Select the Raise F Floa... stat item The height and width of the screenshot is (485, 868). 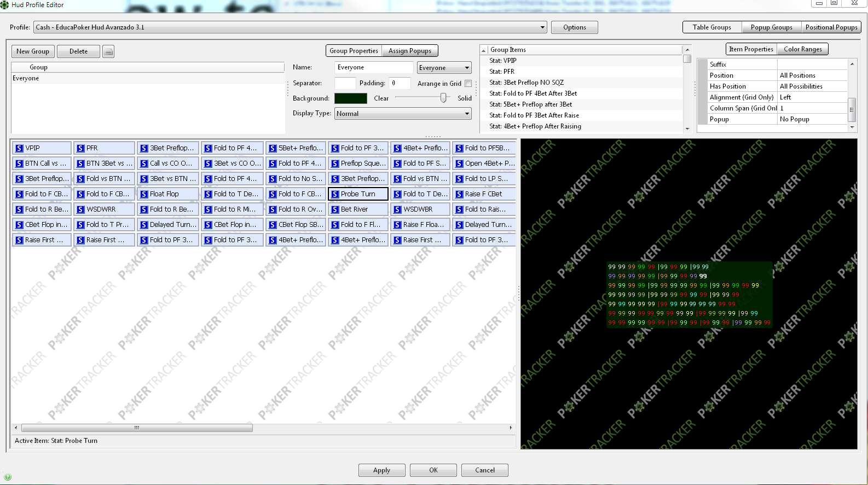(x=420, y=225)
